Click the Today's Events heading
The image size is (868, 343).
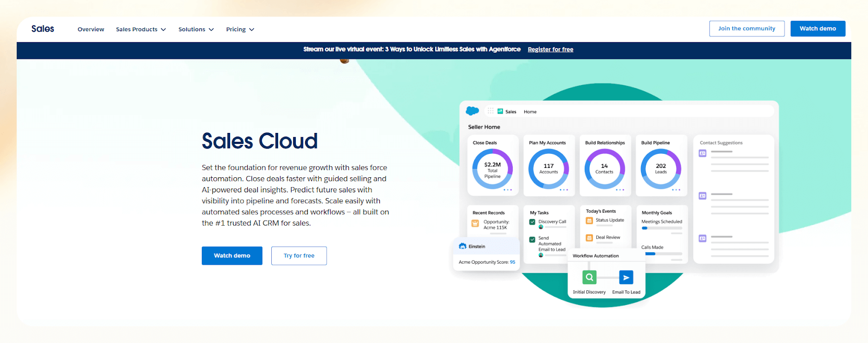click(601, 211)
